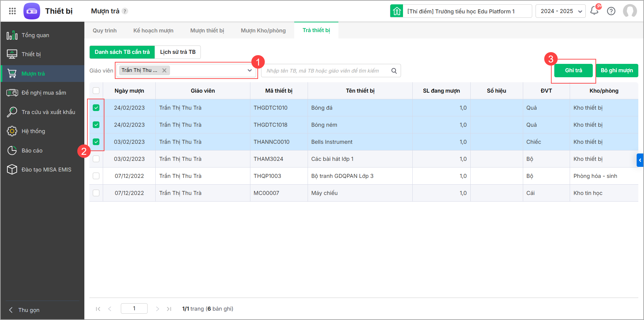Screen dimensions: 644x320
Task: Uncheck the Bells Instrument row checkbox
Action: (96, 142)
